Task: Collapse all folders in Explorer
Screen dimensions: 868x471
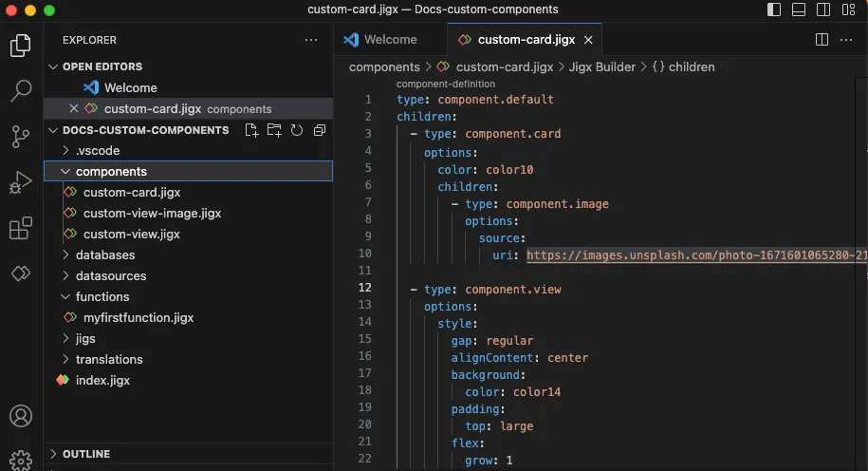Action: [x=320, y=130]
